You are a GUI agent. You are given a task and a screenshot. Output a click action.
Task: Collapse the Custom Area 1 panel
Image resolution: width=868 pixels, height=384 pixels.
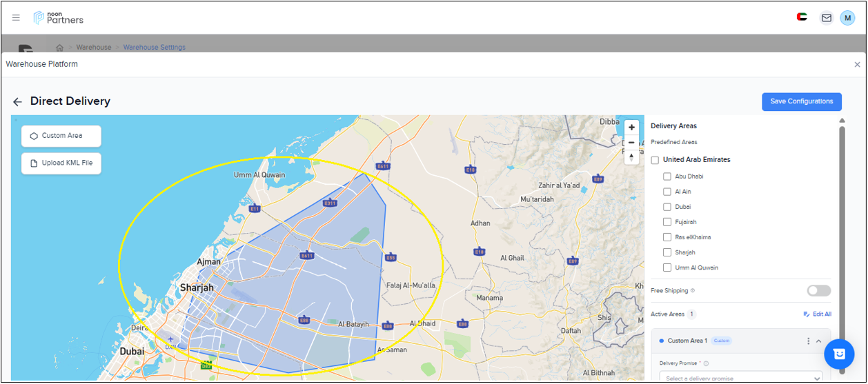coord(819,341)
